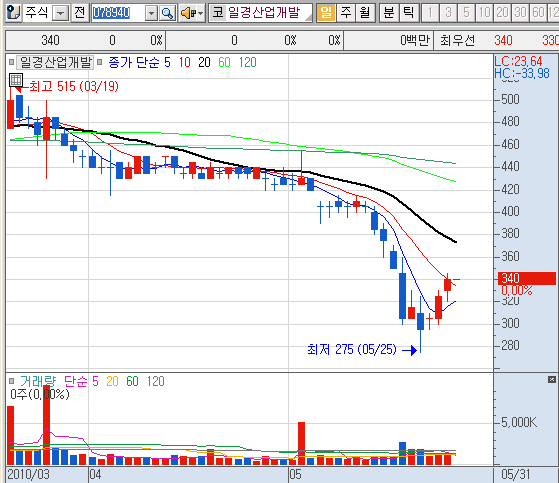The width and height of the screenshot is (559, 483).
Task: Click the 최우선 best quote label
Action: [457, 40]
